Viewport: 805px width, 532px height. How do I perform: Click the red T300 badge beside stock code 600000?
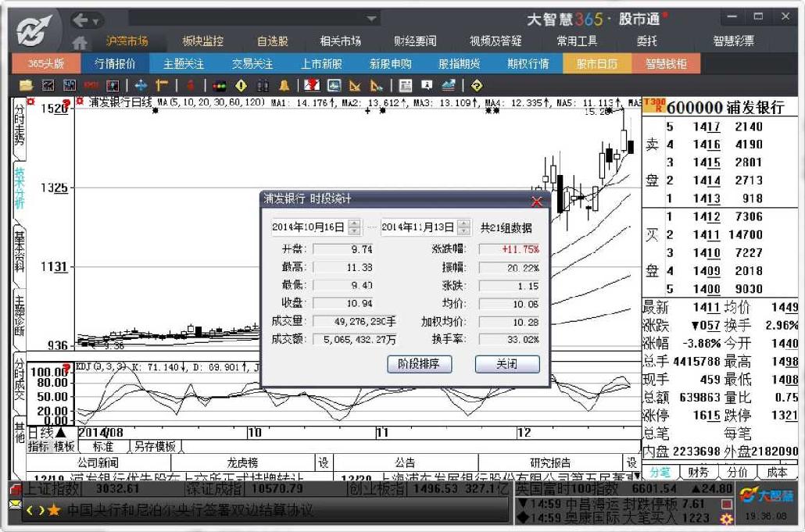click(654, 105)
